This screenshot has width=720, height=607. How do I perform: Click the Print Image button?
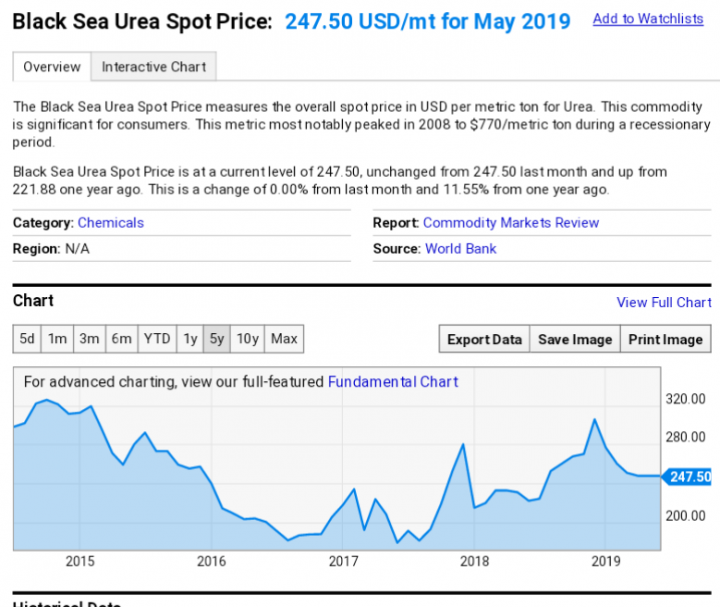coord(665,339)
